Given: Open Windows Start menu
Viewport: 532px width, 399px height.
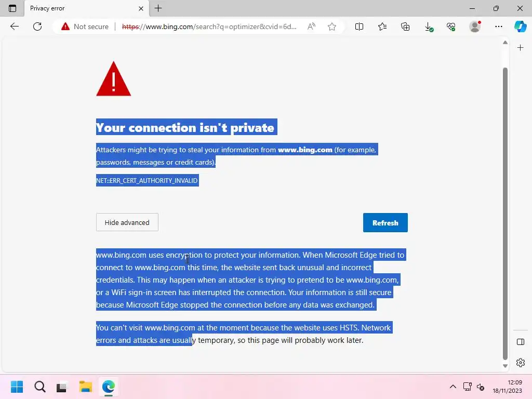Looking at the screenshot, I should (x=17, y=387).
